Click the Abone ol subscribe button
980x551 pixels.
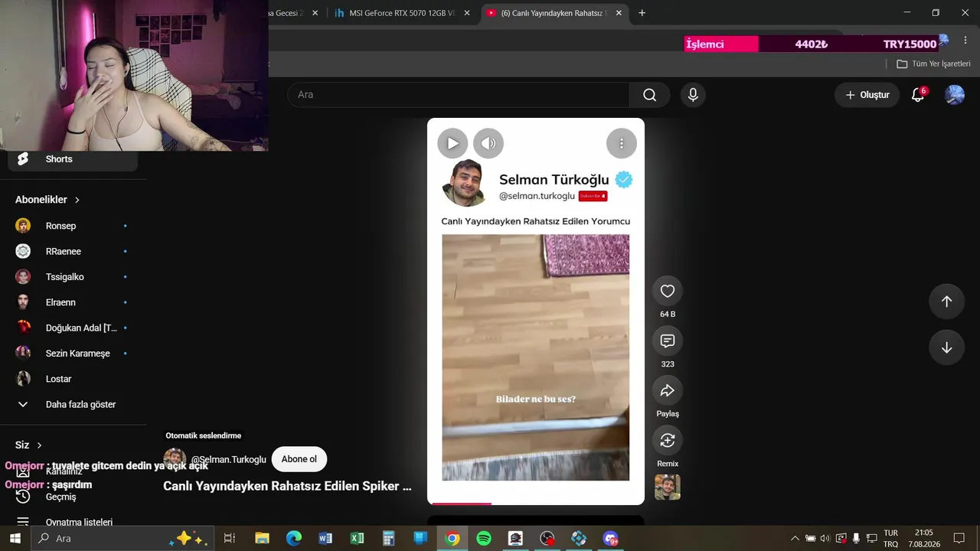[x=299, y=459]
